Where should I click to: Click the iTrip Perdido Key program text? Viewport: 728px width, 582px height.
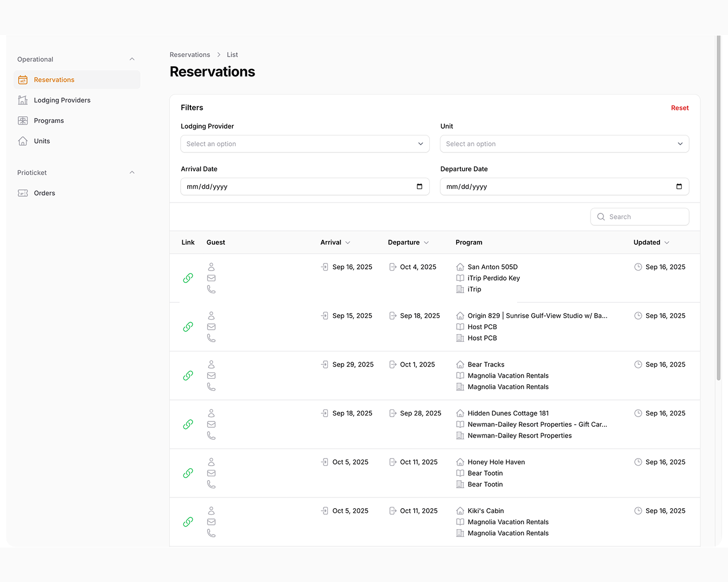coord(493,278)
